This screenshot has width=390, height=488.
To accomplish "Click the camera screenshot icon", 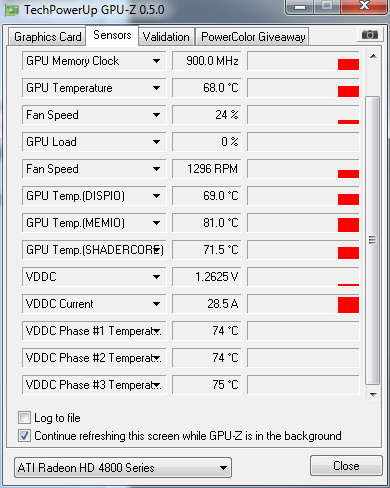I will click(x=369, y=35).
